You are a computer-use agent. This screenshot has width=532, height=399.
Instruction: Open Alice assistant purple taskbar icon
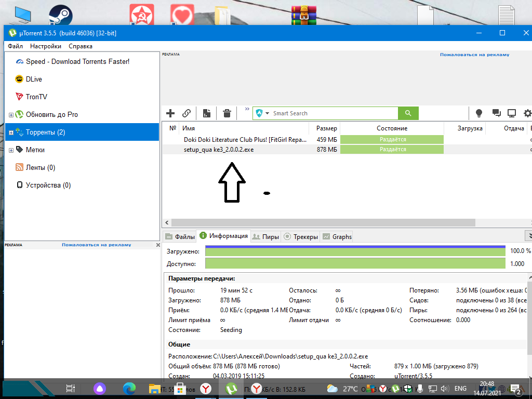(x=99, y=389)
